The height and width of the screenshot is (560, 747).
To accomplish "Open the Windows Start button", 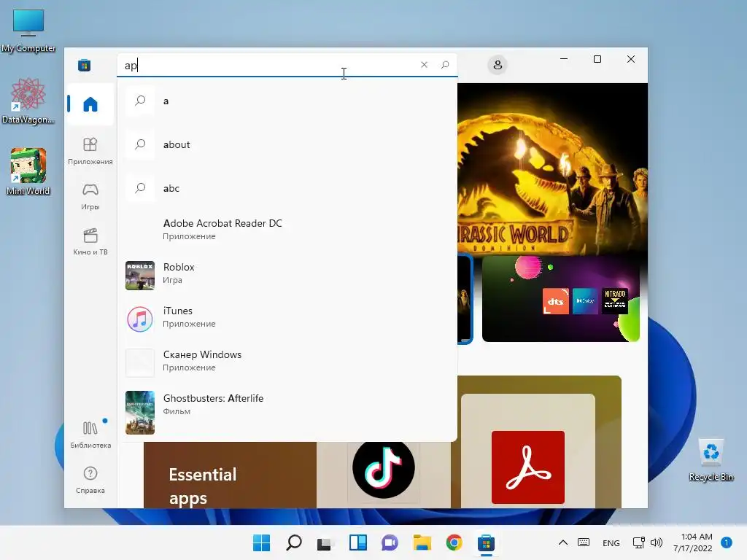I will (x=261, y=542).
